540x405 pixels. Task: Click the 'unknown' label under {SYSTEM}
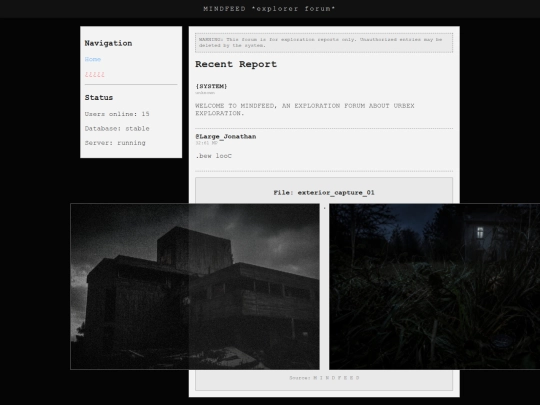click(205, 93)
